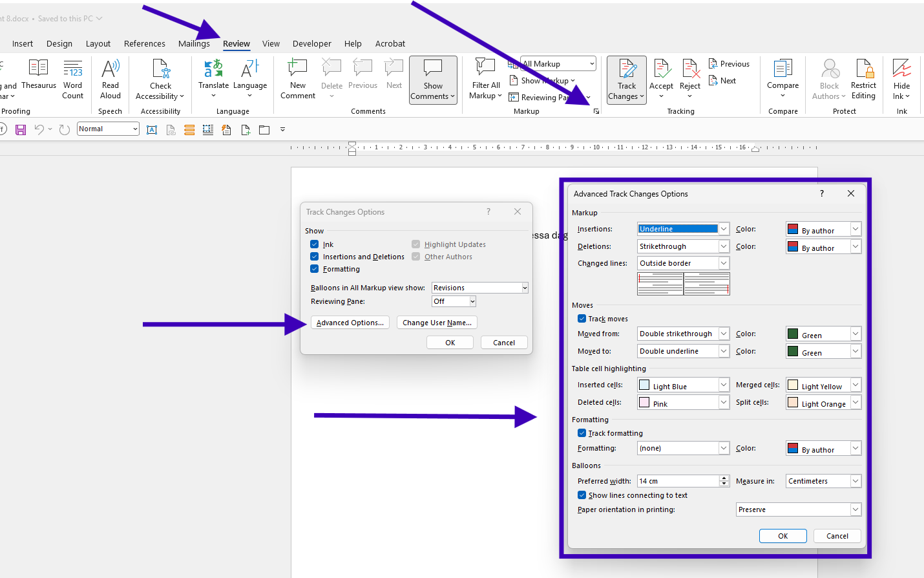The height and width of the screenshot is (578, 924).
Task: Go to Previous change in Tracking group
Action: (x=729, y=64)
